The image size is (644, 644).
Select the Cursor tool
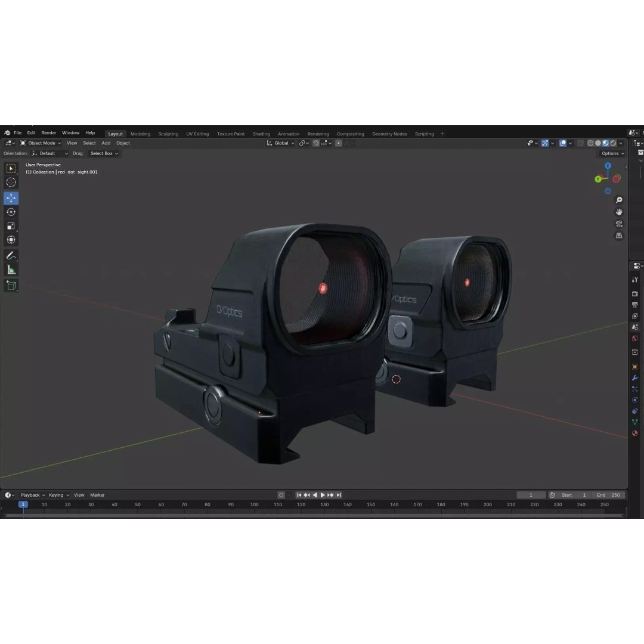[x=11, y=182]
